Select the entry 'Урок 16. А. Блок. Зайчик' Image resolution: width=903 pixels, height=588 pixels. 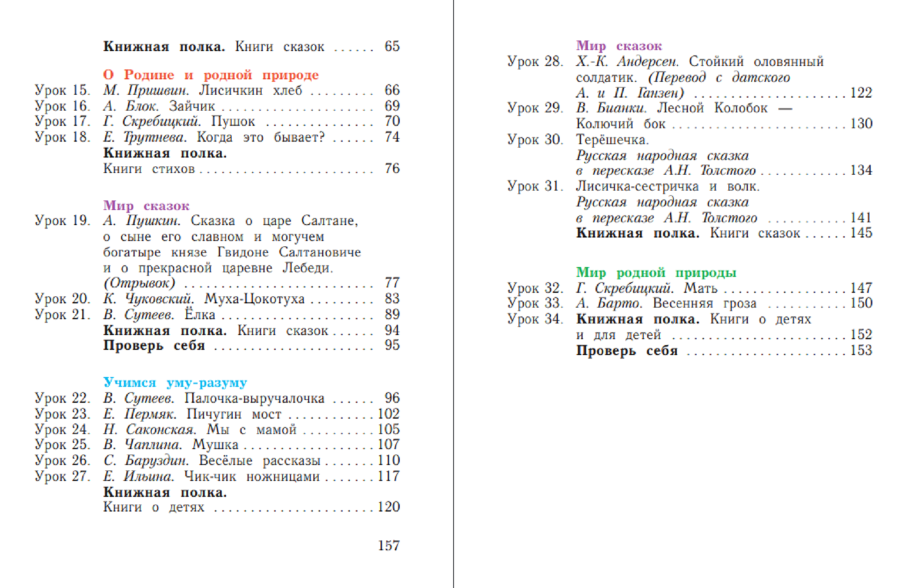(217, 106)
